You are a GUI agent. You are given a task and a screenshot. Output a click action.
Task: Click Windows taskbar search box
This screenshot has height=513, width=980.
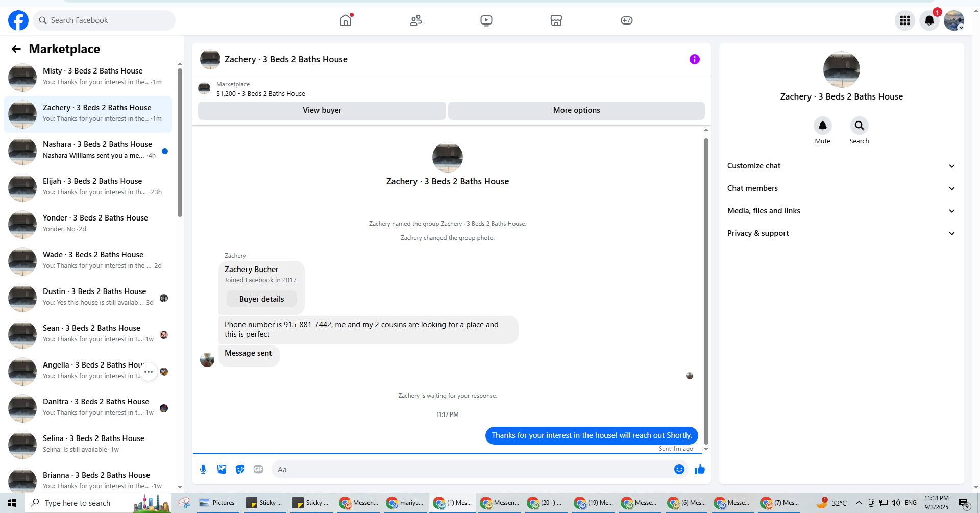coord(98,503)
